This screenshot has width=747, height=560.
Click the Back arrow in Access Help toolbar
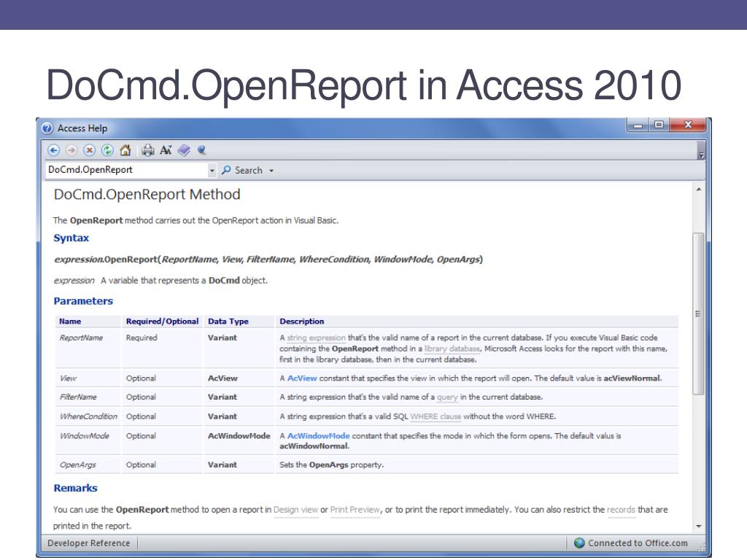coord(53,150)
